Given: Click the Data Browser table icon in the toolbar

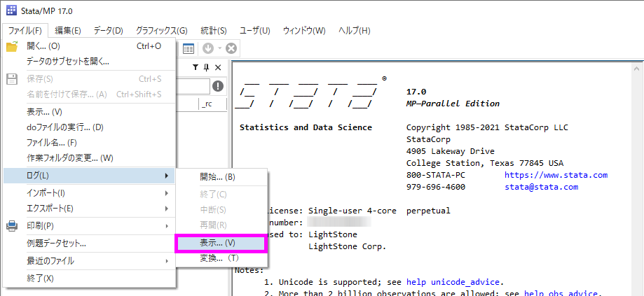Looking at the screenshot, I should tap(188, 49).
